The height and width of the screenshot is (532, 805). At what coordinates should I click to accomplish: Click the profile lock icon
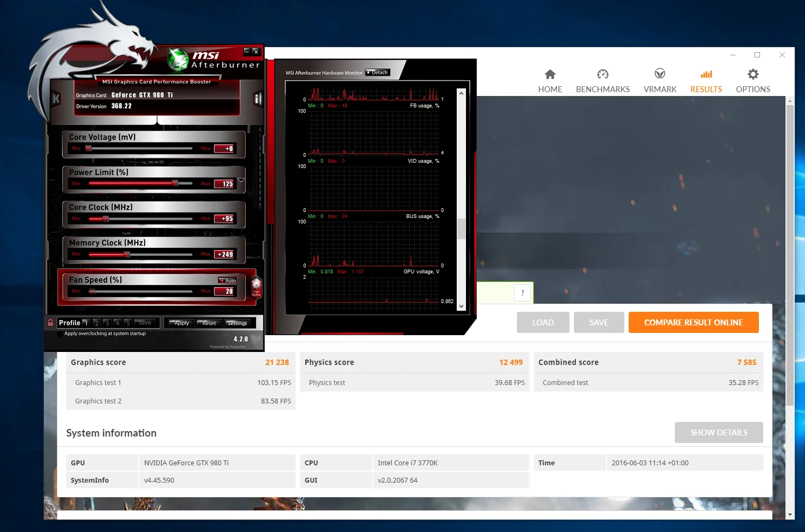coord(50,323)
